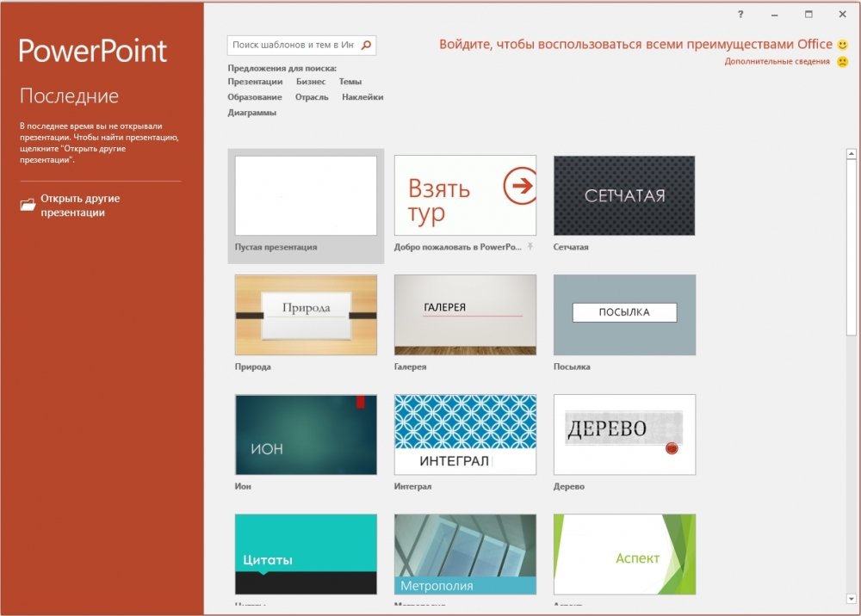The image size is (861, 616).
Task: Click the scrollbar down arrow
Action: pyautogui.click(x=852, y=599)
